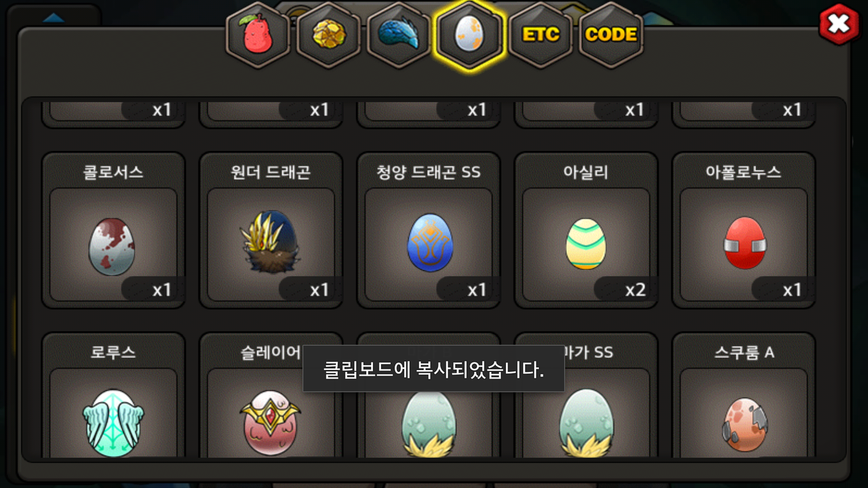
Task: Select the striped 아실리 egg
Action: coord(586,245)
